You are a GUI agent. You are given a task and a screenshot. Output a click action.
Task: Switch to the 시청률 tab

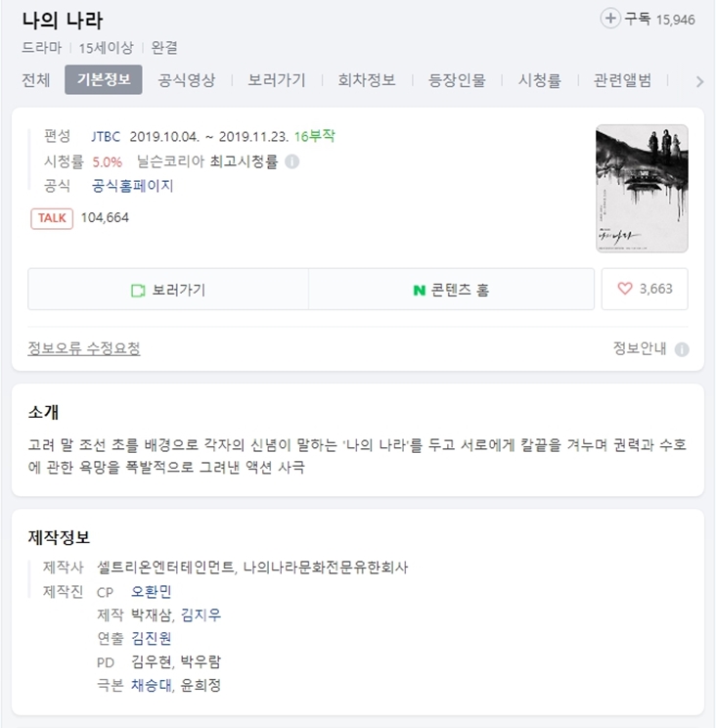[x=540, y=80]
